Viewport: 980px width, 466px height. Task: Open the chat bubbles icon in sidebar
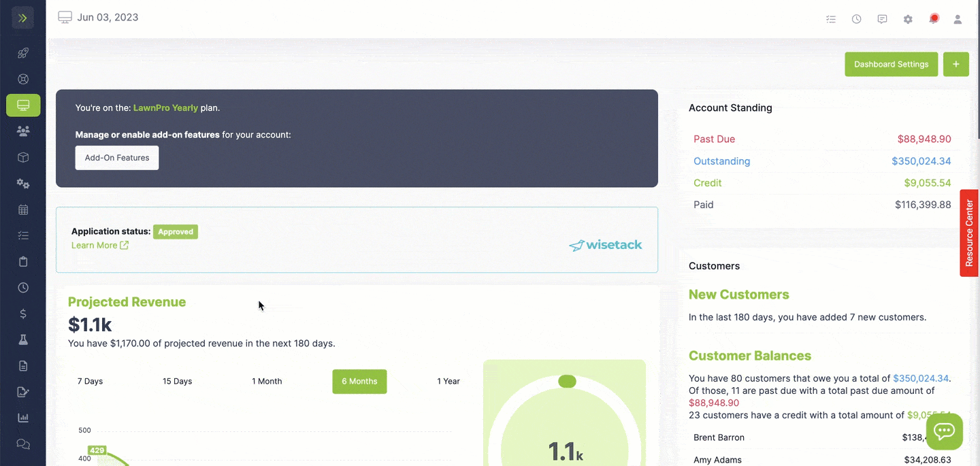[x=23, y=444]
